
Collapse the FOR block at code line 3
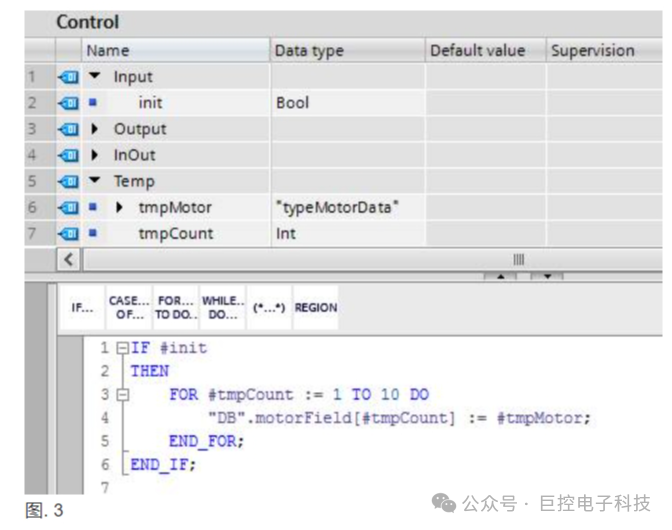[x=123, y=394]
